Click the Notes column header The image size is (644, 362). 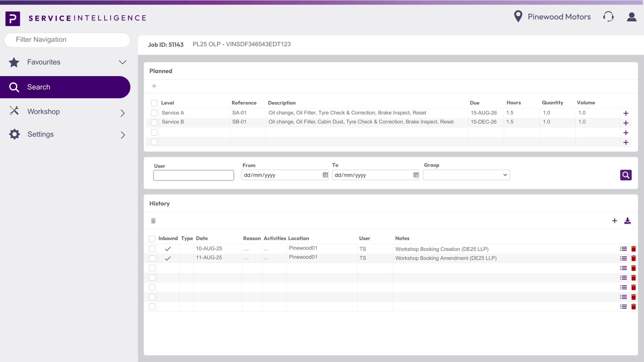(x=402, y=238)
